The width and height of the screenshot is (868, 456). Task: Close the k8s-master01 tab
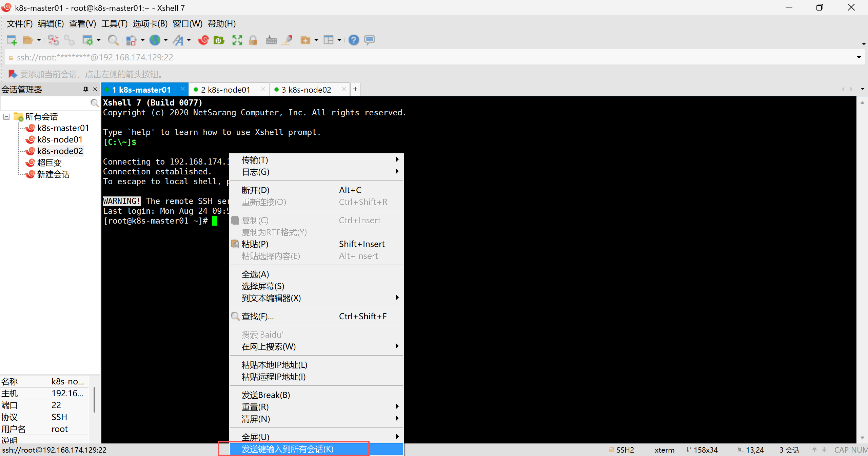[x=182, y=89]
